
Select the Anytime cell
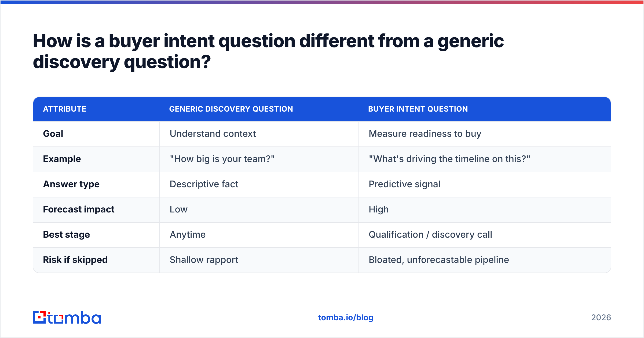click(259, 235)
